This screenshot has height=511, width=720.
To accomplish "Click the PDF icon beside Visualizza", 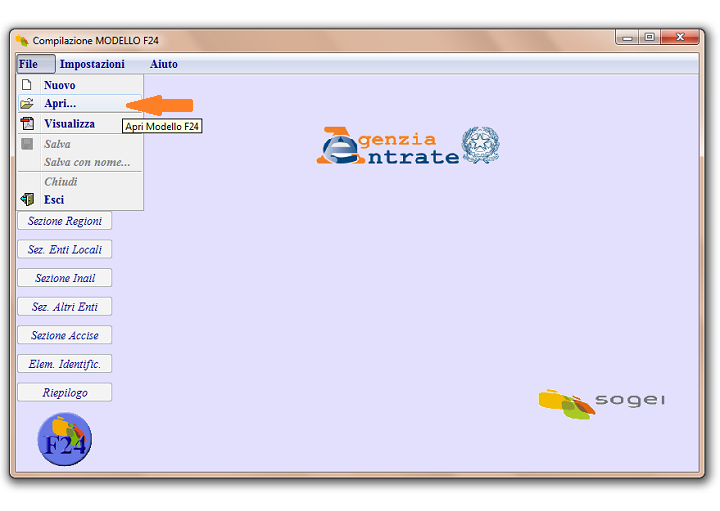I will (27, 124).
